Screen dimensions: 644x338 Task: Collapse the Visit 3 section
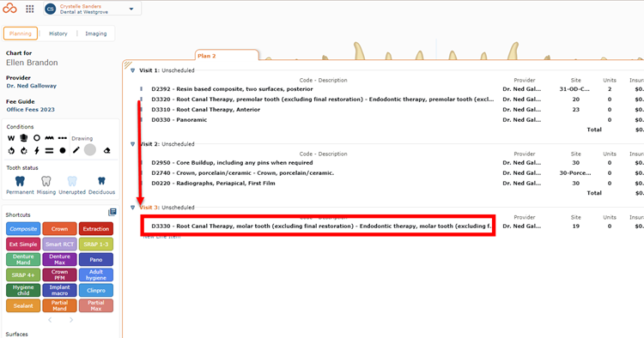point(132,208)
